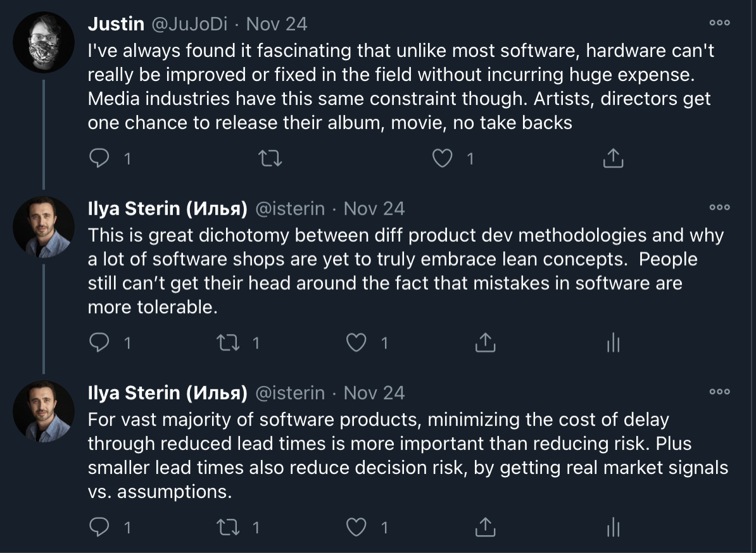Open @isterin handle on the last tweet
756x553 pixels.
click(290, 393)
